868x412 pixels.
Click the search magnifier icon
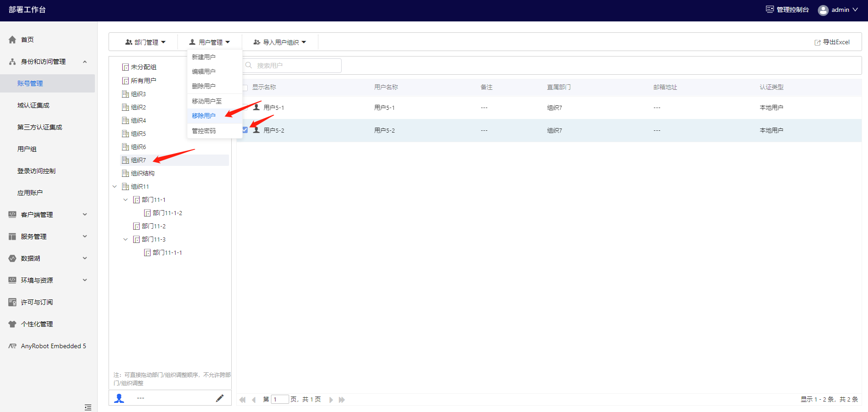tap(249, 65)
